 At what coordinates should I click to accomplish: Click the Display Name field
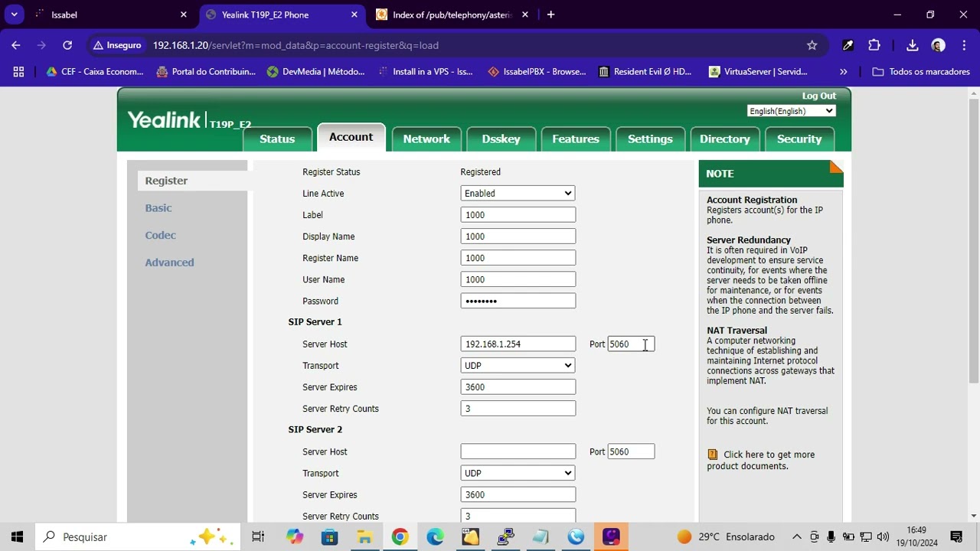[x=518, y=236]
